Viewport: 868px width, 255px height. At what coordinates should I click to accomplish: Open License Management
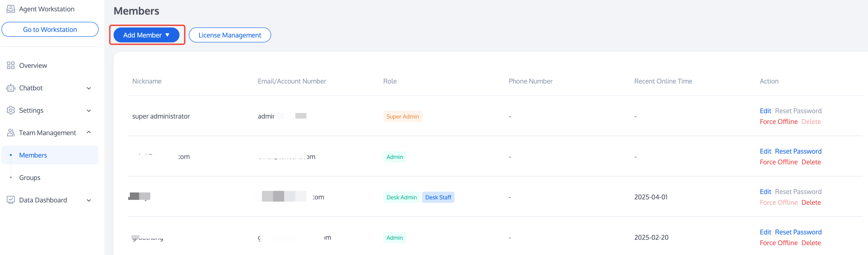(230, 35)
